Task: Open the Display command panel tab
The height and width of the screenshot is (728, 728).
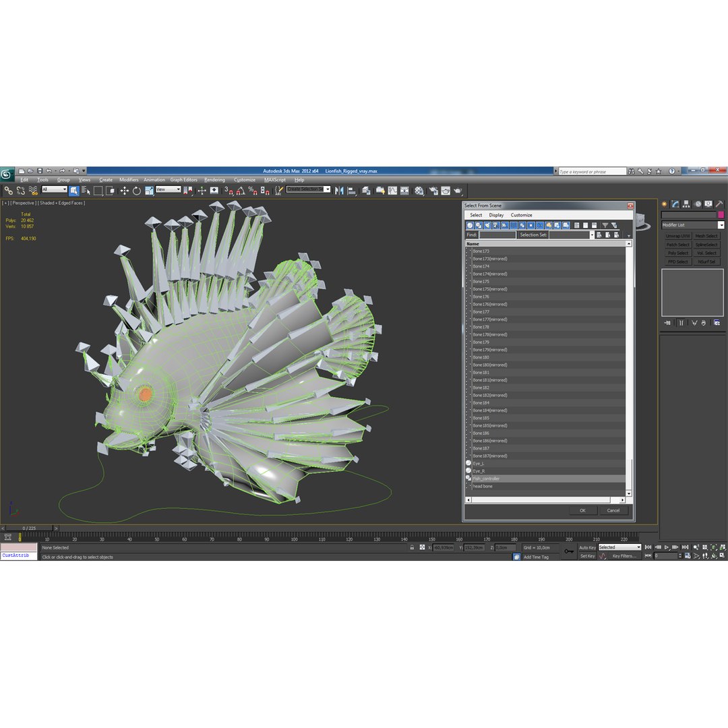Action: pos(708,204)
